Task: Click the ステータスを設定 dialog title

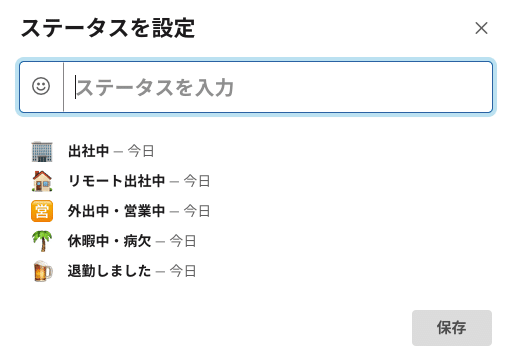Action: pyautogui.click(x=108, y=28)
